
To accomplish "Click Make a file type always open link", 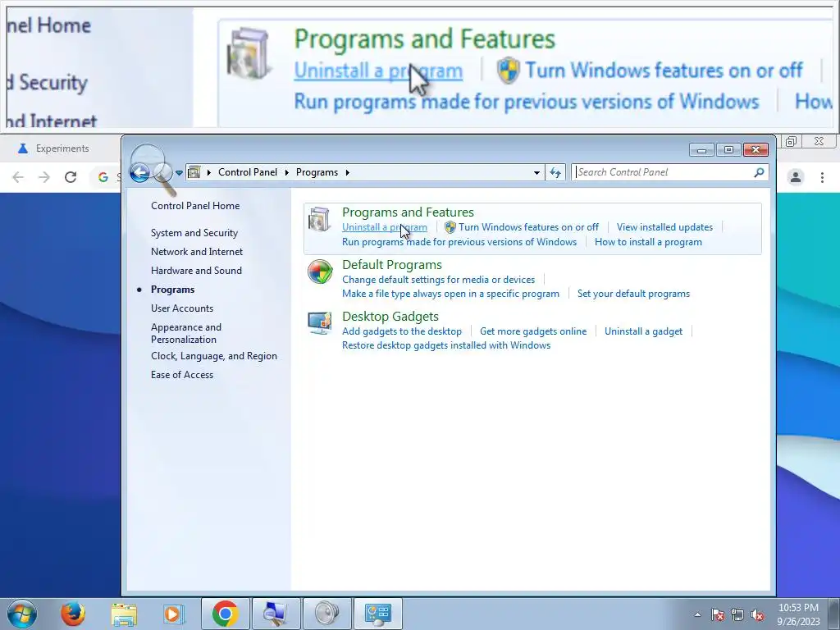I will [x=450, y=294].
